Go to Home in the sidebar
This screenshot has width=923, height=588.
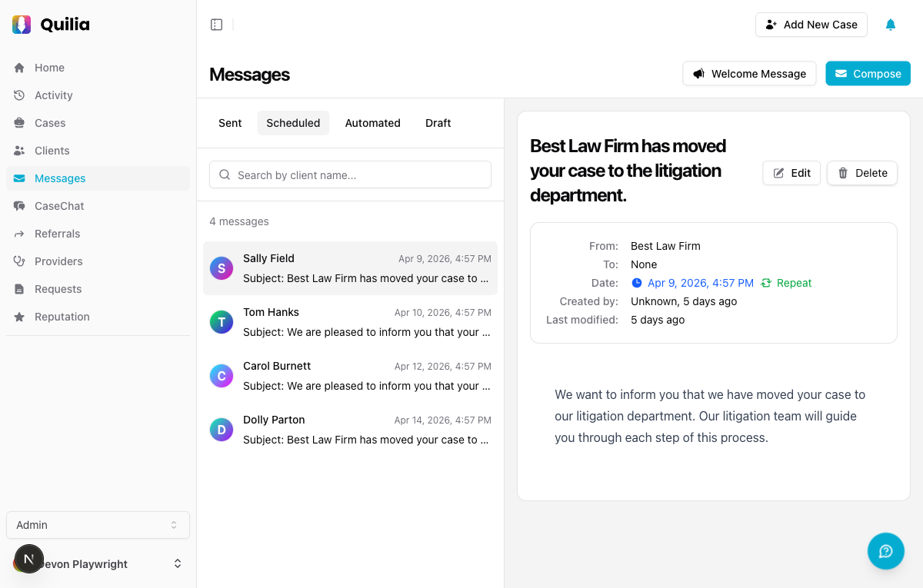(x=49, y=68)
